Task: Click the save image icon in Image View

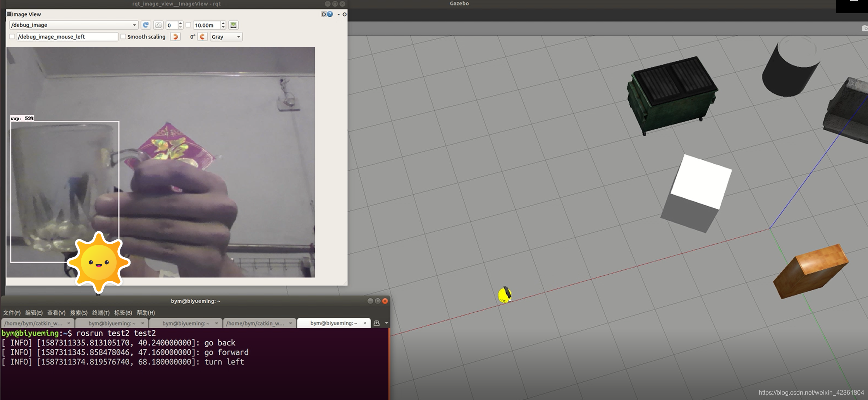Action: [x=234, y=25]
